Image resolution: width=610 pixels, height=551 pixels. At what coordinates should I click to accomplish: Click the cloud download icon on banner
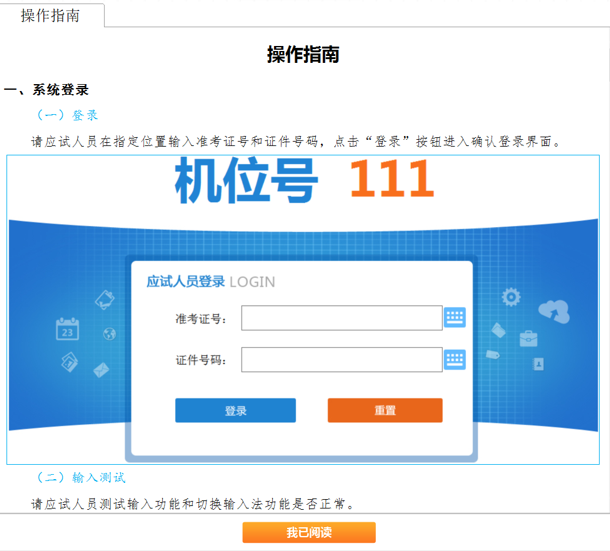pyautogui.click(x=553, y=311)
